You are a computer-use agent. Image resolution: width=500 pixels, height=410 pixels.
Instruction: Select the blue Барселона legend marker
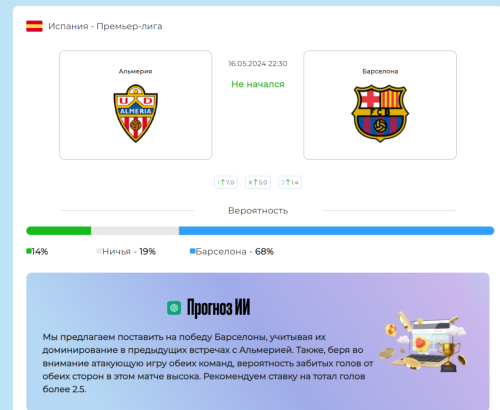192,251
